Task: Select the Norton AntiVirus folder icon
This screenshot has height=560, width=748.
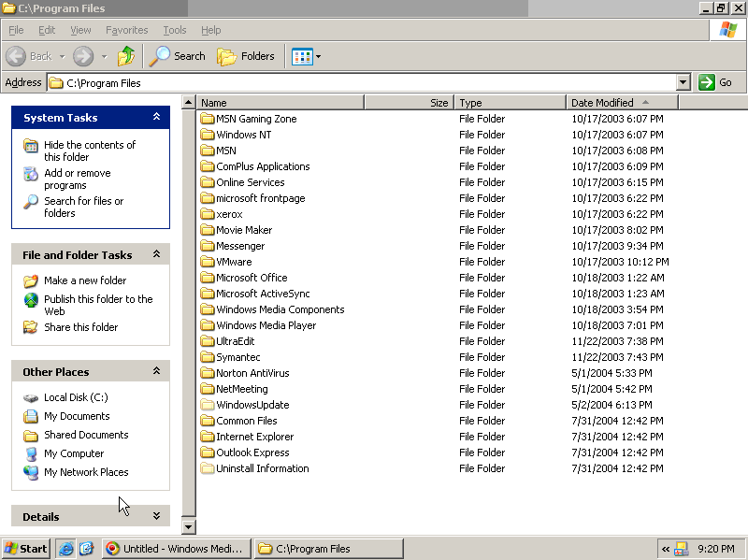Action: (x=207, y=372)
